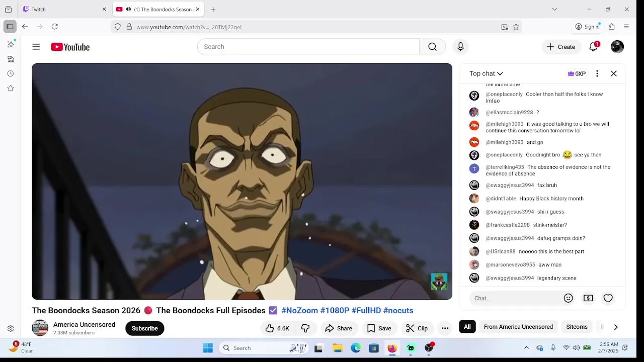Image resolution: width=644 pixels, height=362 pixels.
Task: Open America Uncensored channel name link
Action: tap(84, 325)
